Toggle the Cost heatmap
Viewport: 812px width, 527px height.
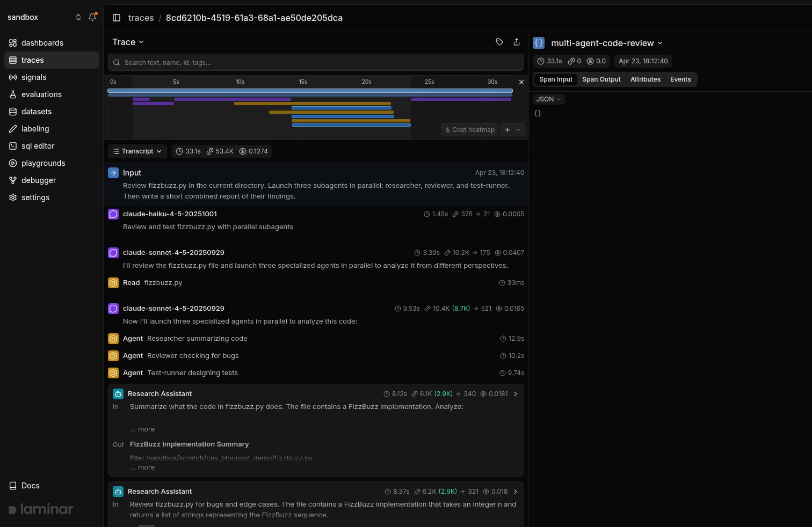point(470,130)
